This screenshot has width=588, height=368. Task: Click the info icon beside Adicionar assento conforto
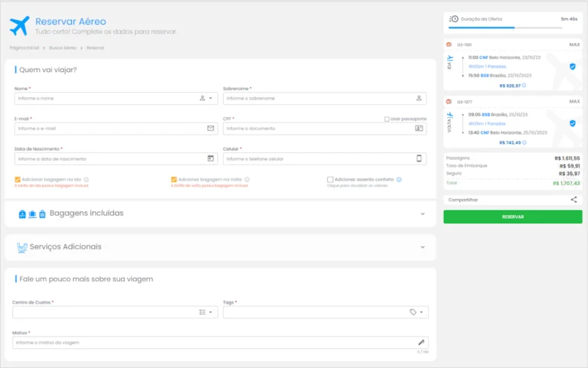[399, 179]
